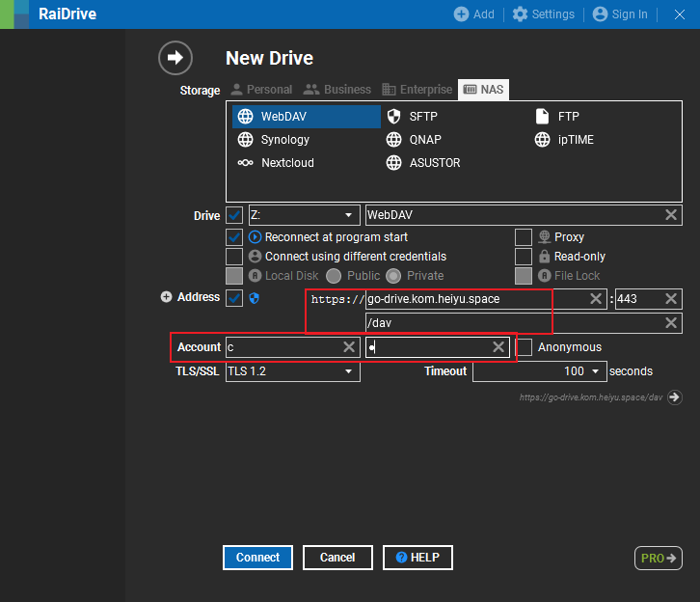Switch to the Enterprise storage tab
The height and width of the screenshot is (602, 700).
click(x=417, y=90)
